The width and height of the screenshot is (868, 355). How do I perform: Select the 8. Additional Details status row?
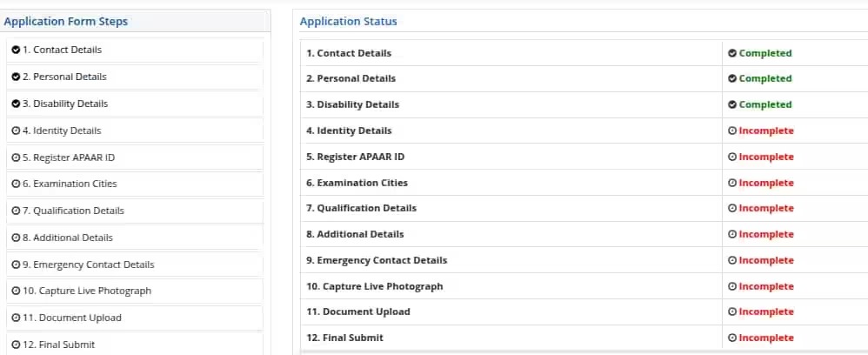tap(584, 234)
